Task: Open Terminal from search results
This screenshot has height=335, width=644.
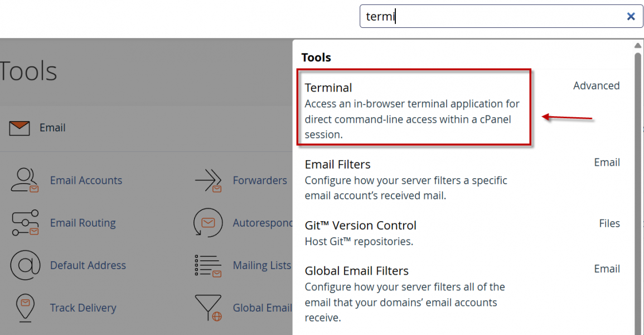Action: tap(328, 88)
